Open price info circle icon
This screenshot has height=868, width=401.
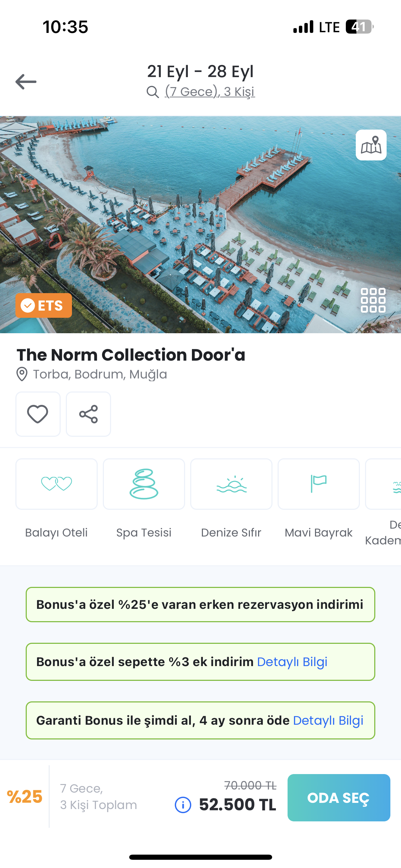[183, 805]
